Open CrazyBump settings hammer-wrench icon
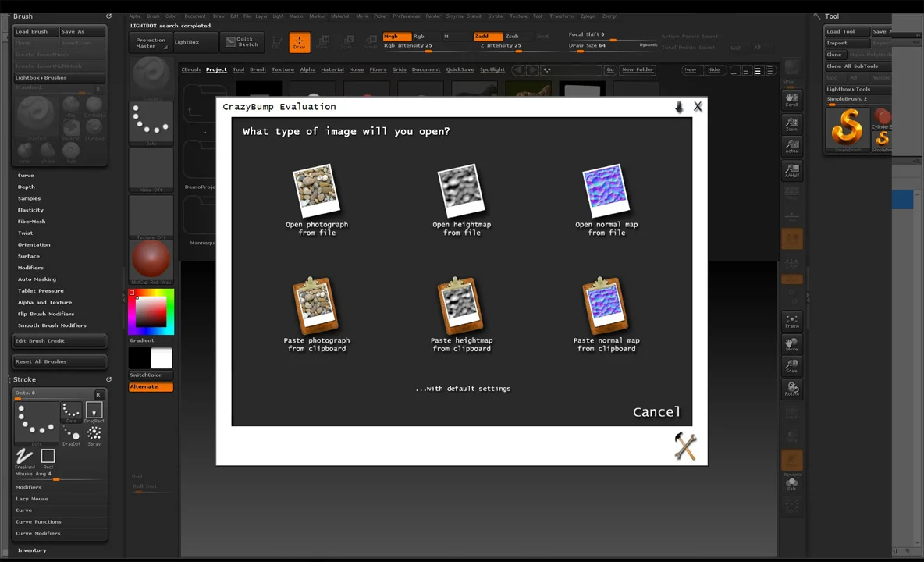 coord(685,446)
